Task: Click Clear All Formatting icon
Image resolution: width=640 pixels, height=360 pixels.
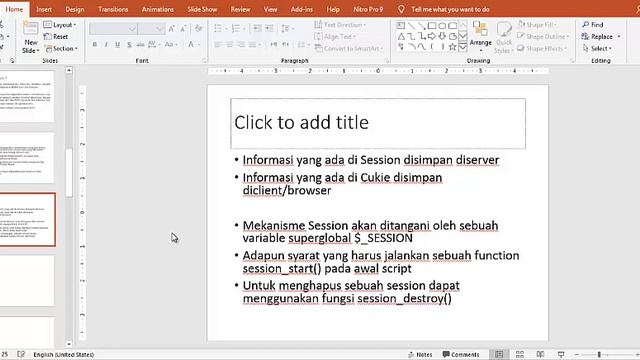Action: coord(199,29)
